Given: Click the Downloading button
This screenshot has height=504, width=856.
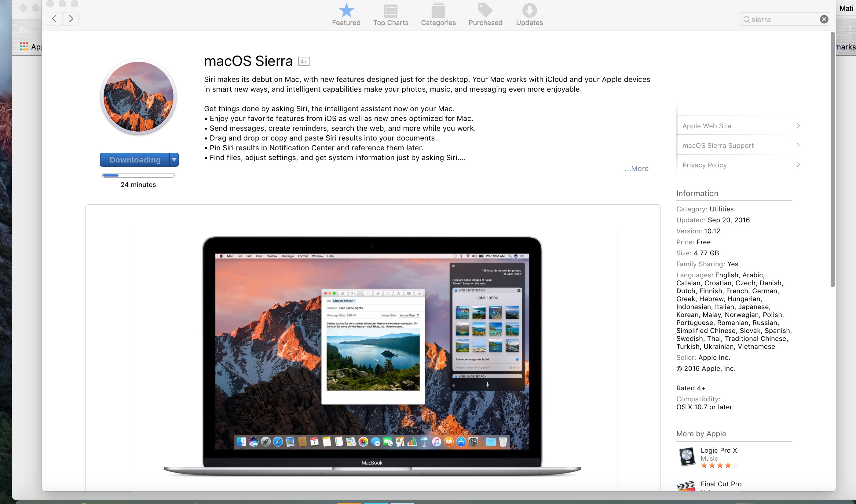Looking at the screenshot, I should click(x=135, y=160).
